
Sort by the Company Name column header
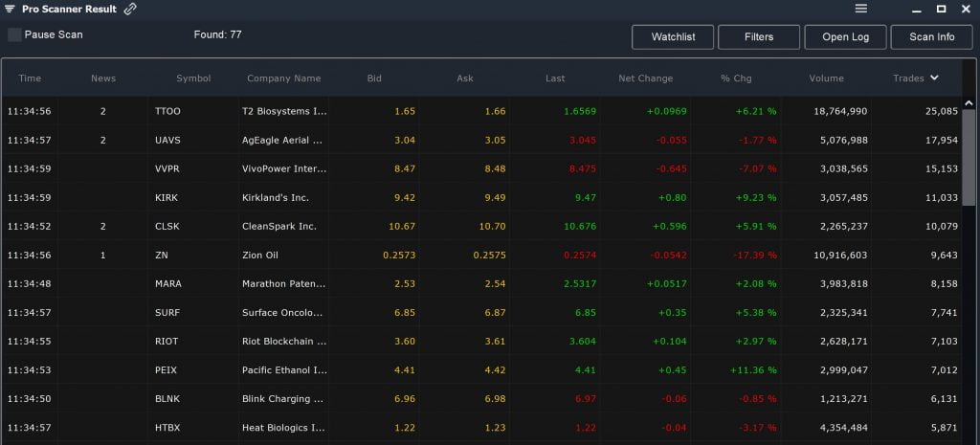tap(283, 78)
